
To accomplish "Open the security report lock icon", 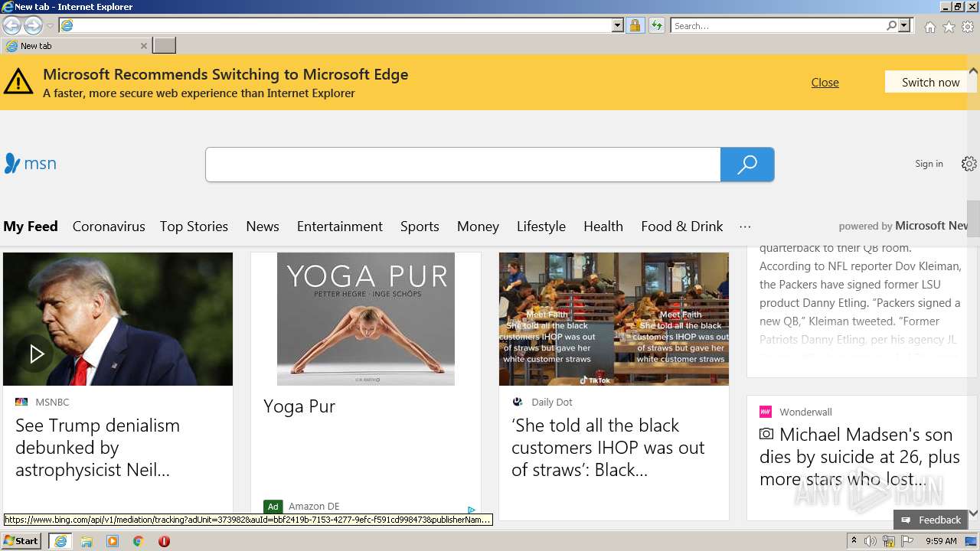I will 635,25.
